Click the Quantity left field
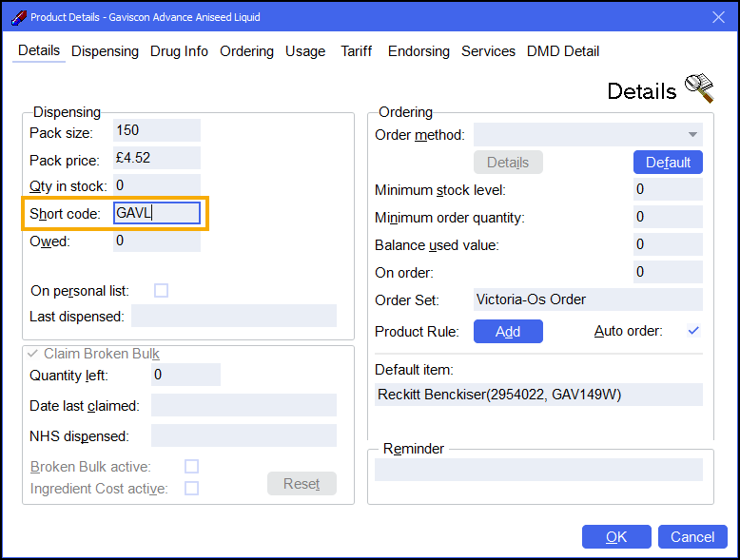The width and height of the screenshot is (740, 560). pyautogui.click(x=185, y=375)
